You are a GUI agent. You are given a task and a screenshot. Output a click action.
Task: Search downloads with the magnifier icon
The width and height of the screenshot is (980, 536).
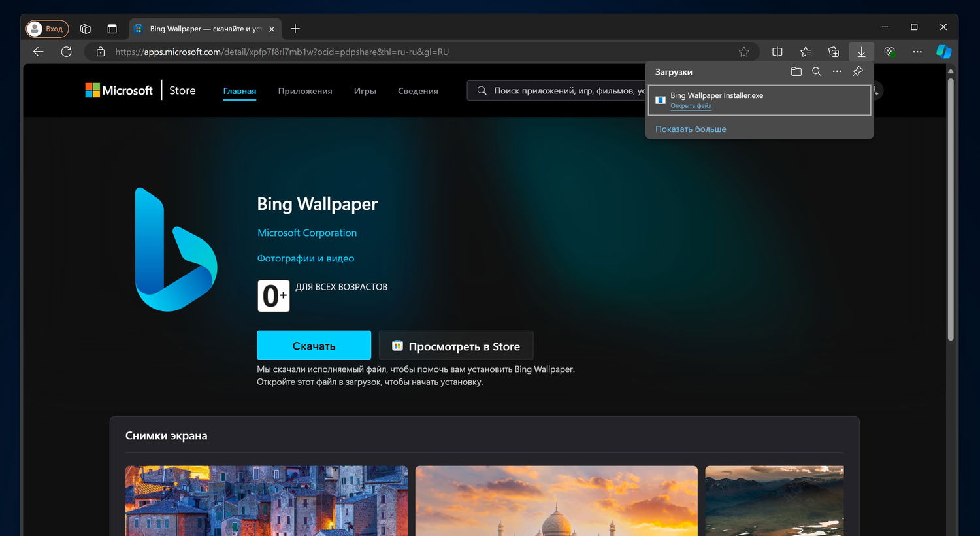pos(817,72)
